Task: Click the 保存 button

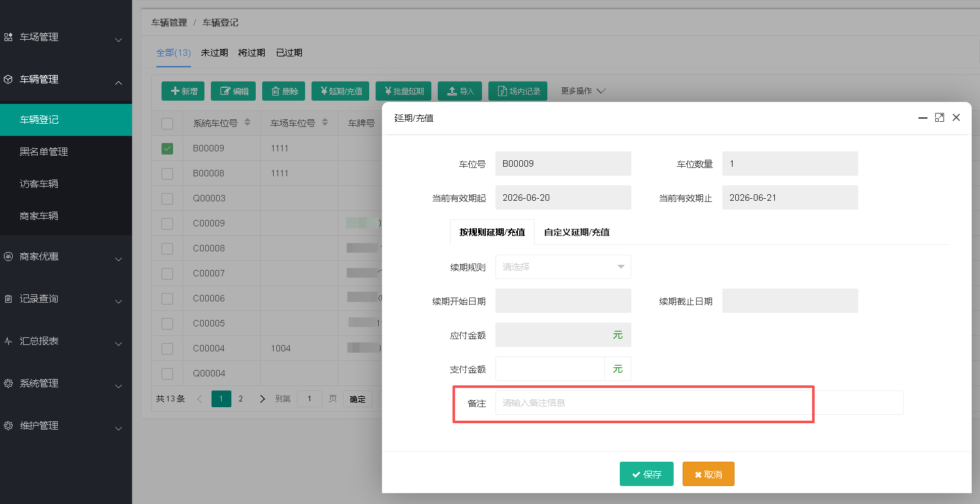Action: pyautogui.click(x=646, y=474)
